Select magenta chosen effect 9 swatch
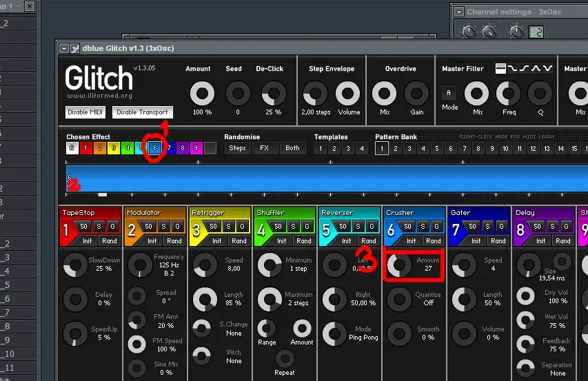This screenshot has height=381, width=588. [196, 148]
